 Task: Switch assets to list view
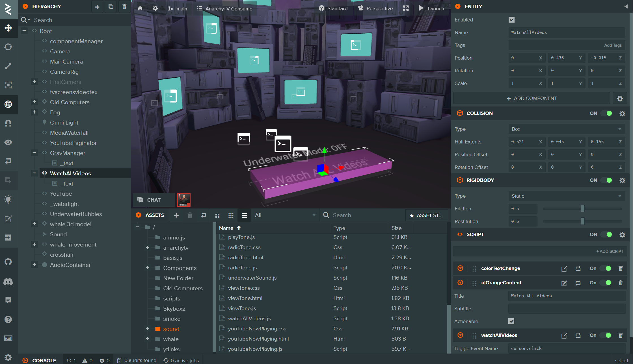click(245, 215)
